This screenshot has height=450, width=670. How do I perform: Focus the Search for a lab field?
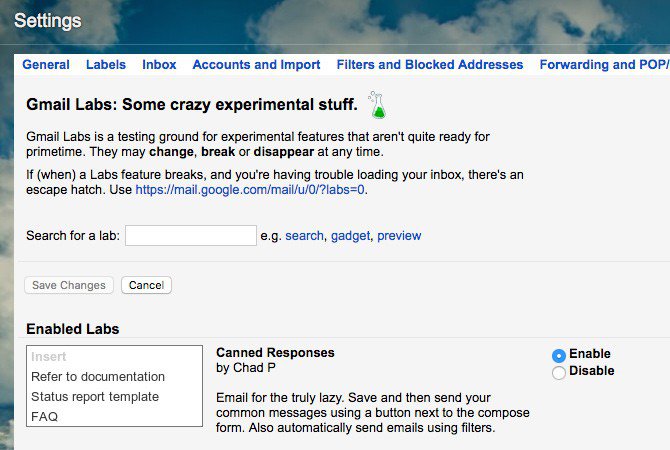[x=191, y=235]
